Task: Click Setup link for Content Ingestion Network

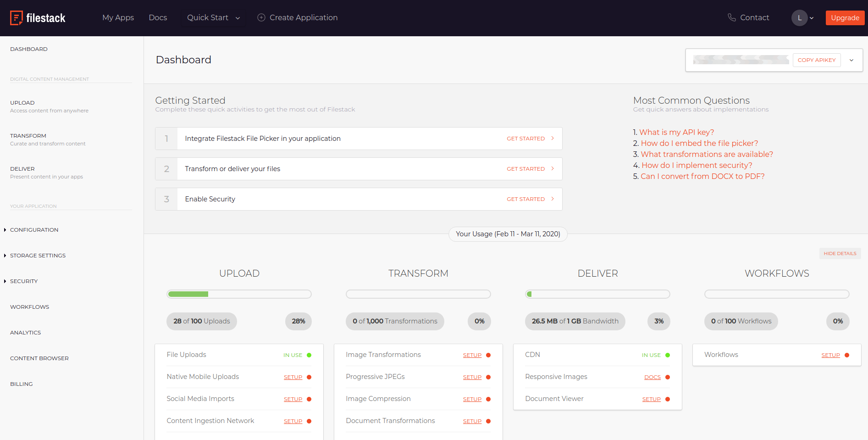Action: 293,421
